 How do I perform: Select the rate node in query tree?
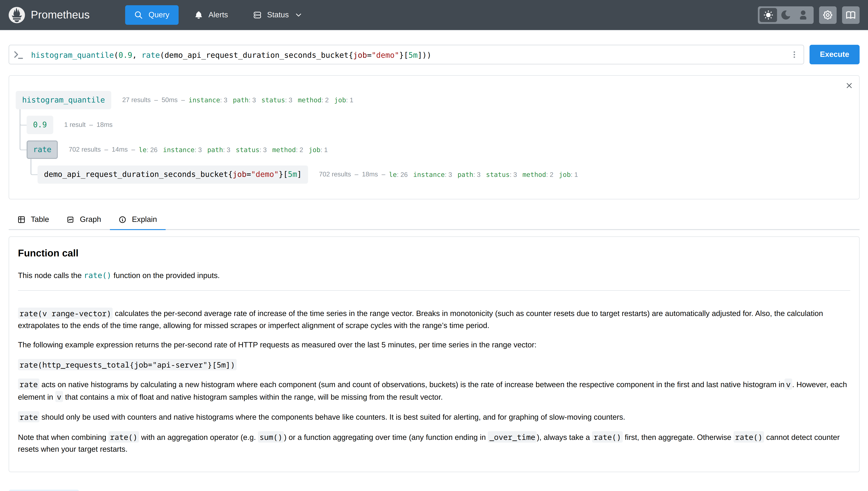42,149
